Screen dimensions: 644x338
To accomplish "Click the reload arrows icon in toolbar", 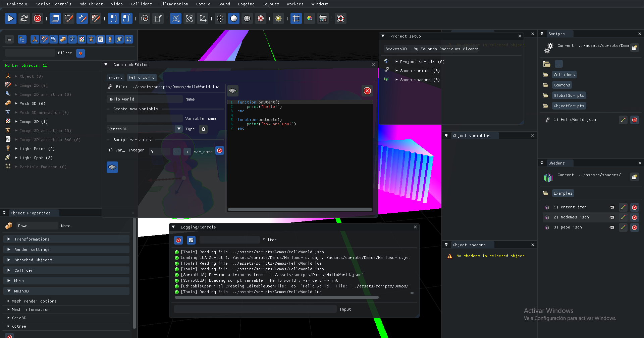I will pyautogui.click(x=24, y=18).
